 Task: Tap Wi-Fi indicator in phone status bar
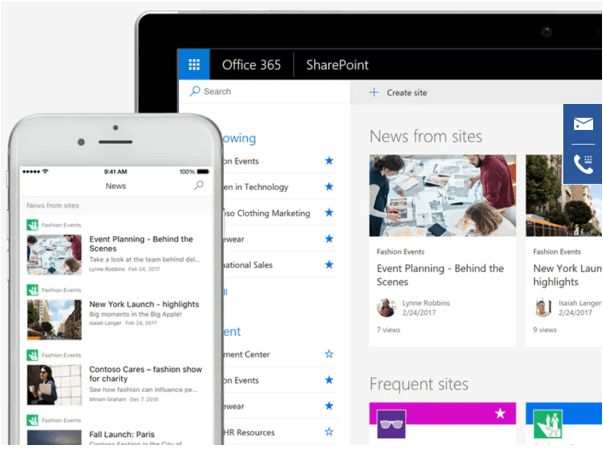tap(45, 171)
